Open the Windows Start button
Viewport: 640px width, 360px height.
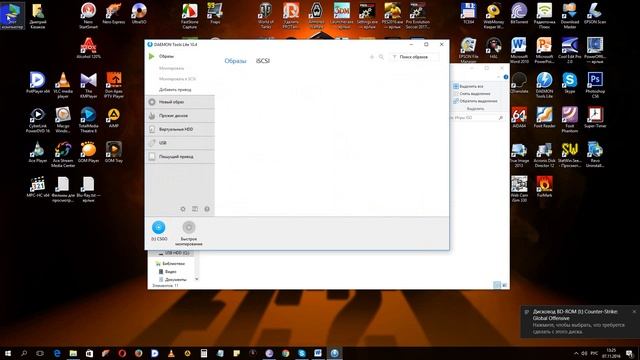click(8, 353)
